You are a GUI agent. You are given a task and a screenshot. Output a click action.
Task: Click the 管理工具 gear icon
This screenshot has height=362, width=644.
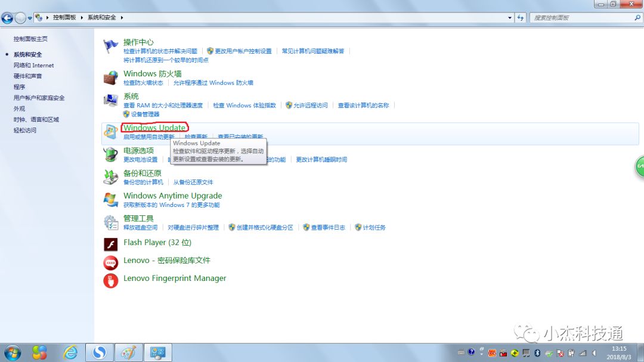pyautogui.click(x=110, y=222)
